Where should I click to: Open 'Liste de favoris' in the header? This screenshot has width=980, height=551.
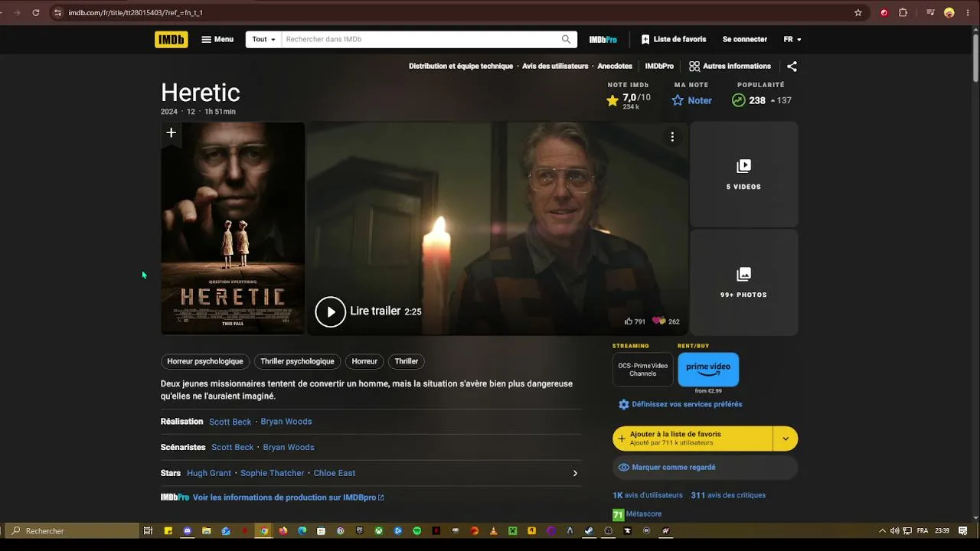coord(674,39)
